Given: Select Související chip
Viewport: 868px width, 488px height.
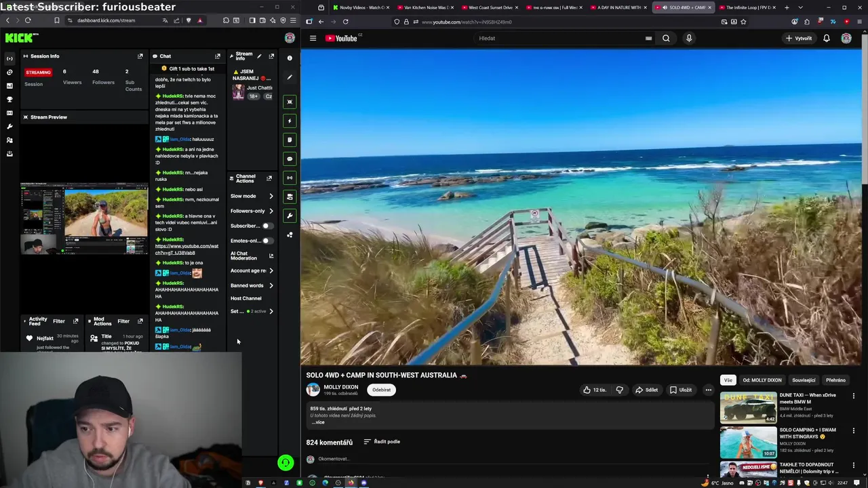Looking at the screenshot, I should pos(804,380).
